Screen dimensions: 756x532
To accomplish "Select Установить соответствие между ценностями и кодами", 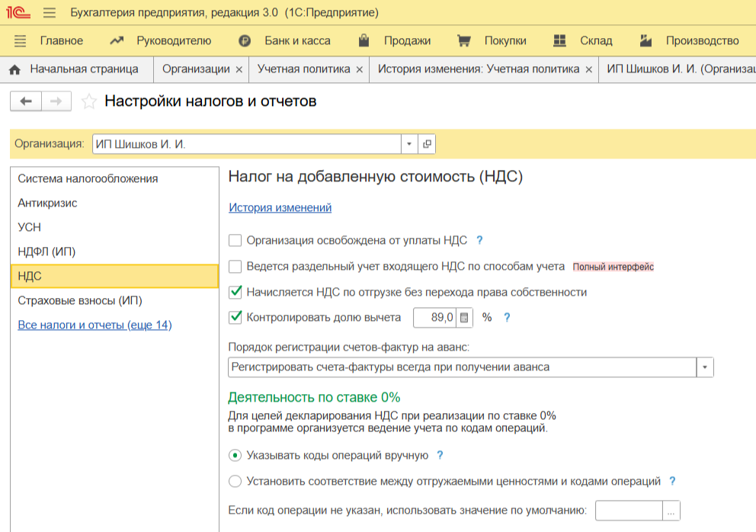I will [x=235, y=481].
